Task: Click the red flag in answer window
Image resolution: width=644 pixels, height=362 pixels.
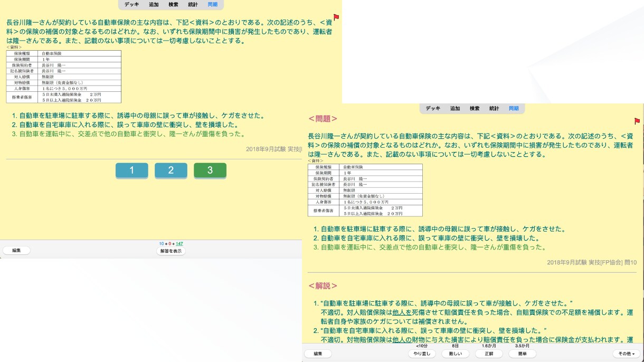Action: tap(637, 121)
